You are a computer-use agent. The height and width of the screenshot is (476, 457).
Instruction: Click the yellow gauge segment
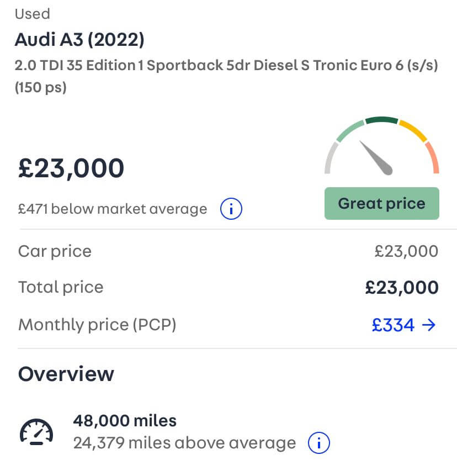point(413,130)
